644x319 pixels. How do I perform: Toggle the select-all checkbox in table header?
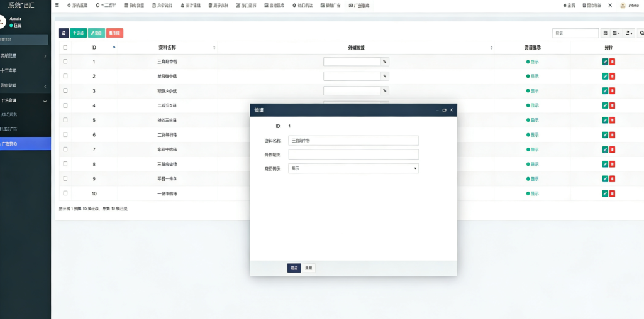tap(65, 47)
